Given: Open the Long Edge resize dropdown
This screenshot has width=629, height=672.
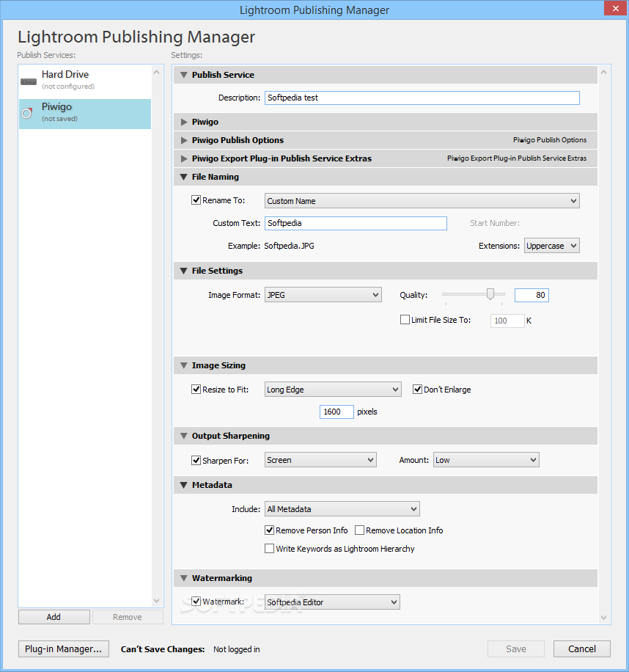Looking at the screenshot, I should (x=333, y=390).
